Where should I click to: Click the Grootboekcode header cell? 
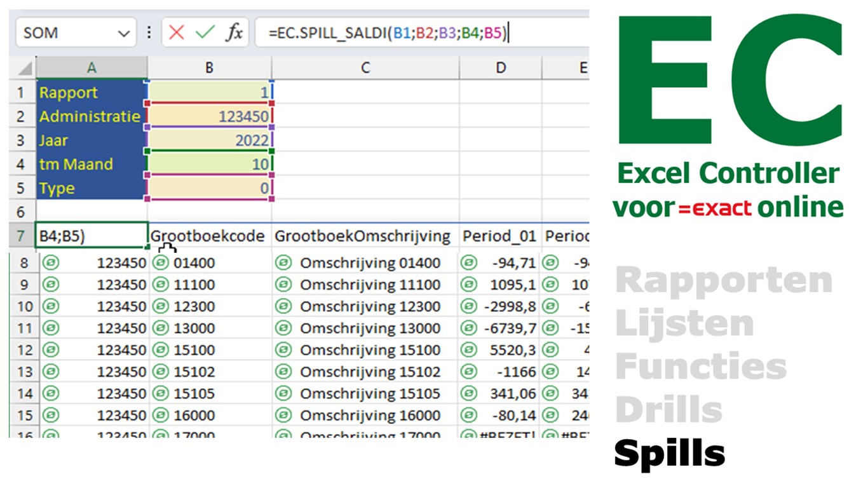(x=209, y=236)
